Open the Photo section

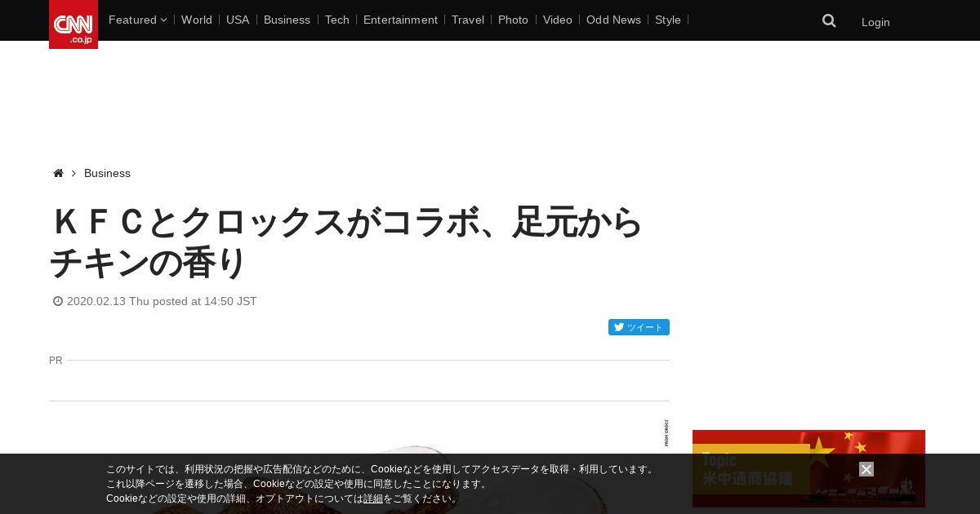coord(513,20)
